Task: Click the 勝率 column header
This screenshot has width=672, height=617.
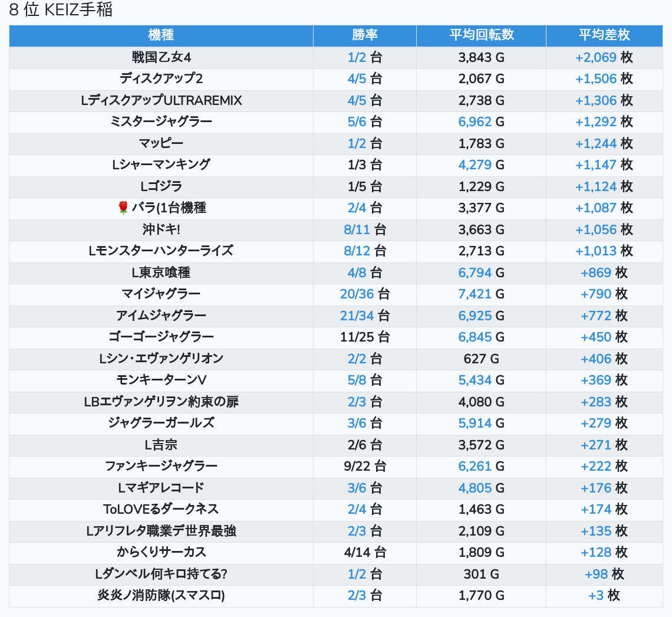Action: (365, 35)
